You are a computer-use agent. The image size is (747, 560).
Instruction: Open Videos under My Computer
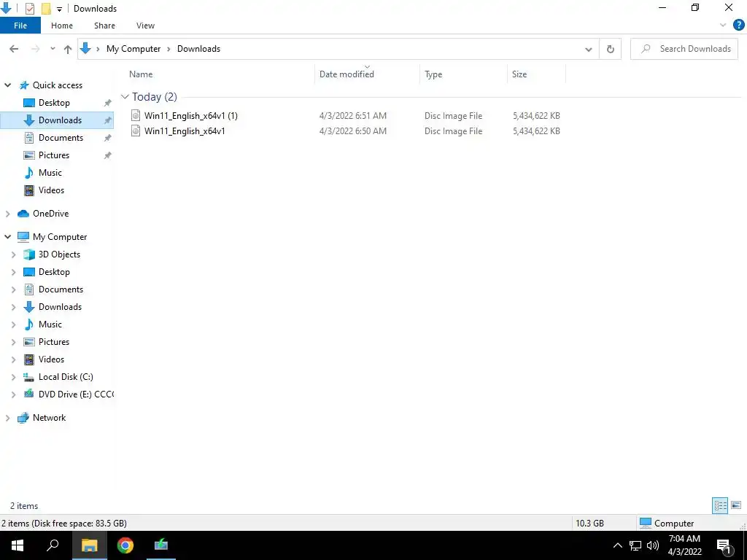pos(51,359)
